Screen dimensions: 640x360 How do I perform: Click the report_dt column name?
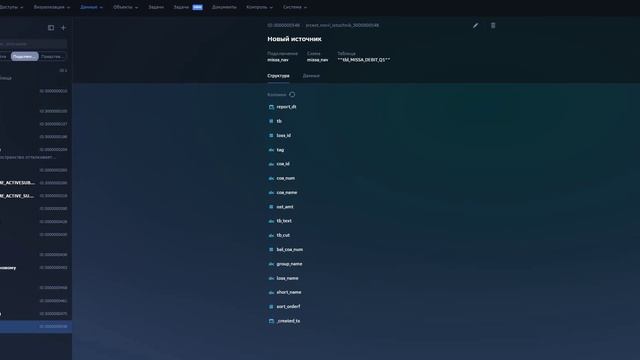tap(287, 107)
